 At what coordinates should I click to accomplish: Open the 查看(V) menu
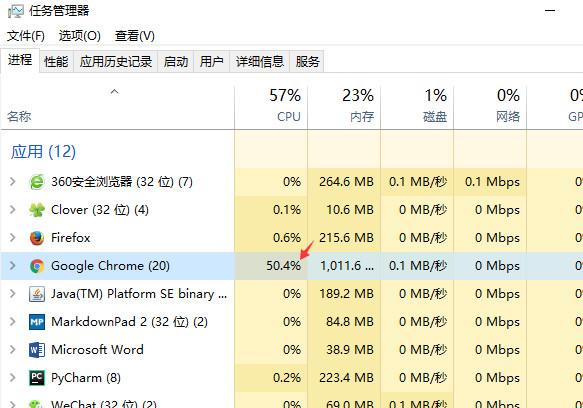135,36
